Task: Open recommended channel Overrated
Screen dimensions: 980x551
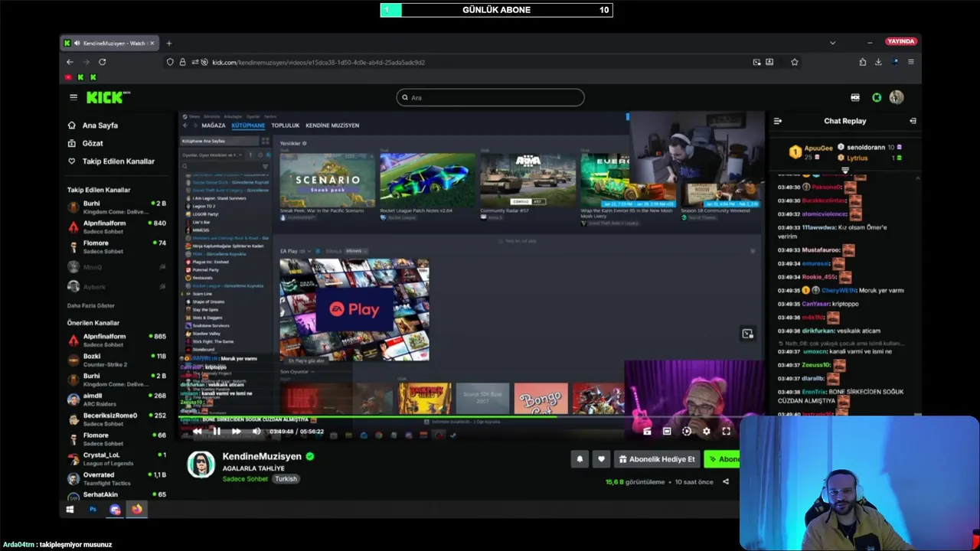Action: 116,478
